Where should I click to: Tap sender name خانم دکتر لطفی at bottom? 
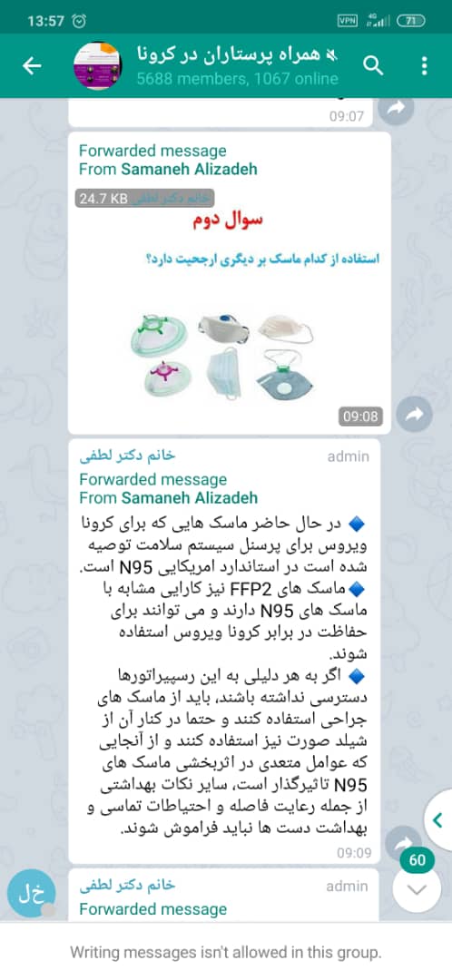[x=127, y=886]
